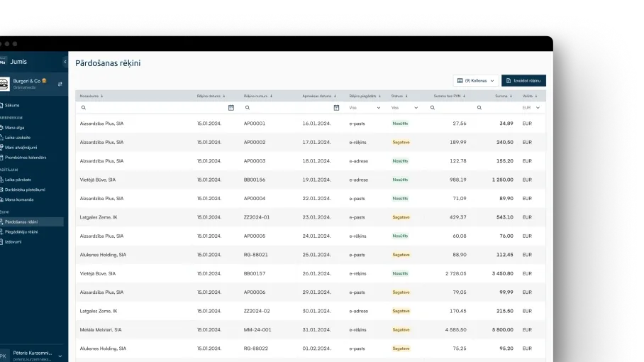Open Prombūtnes kalendārs in the sidebar
Screen dimensions: 644x362
pos(25,157)
